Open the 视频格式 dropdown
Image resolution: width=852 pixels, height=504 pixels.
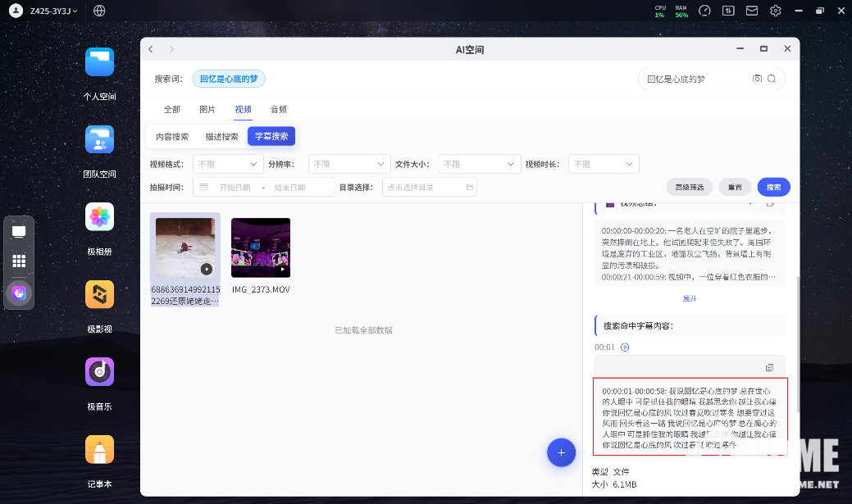(x=228, y=164)
